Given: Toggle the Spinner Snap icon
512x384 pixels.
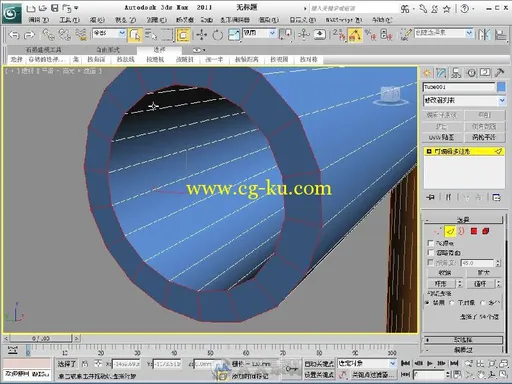Looking at the screenshot, I should (x=386, y=35).
